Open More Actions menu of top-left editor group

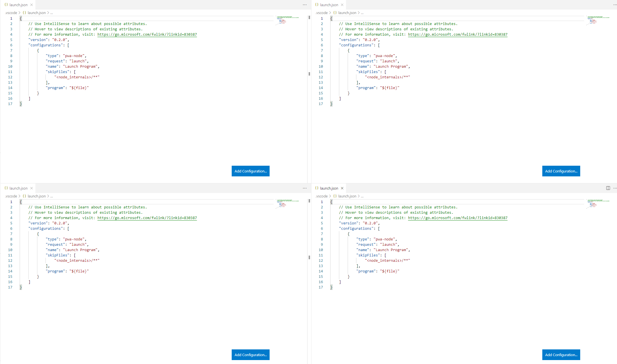click(305, 5)
